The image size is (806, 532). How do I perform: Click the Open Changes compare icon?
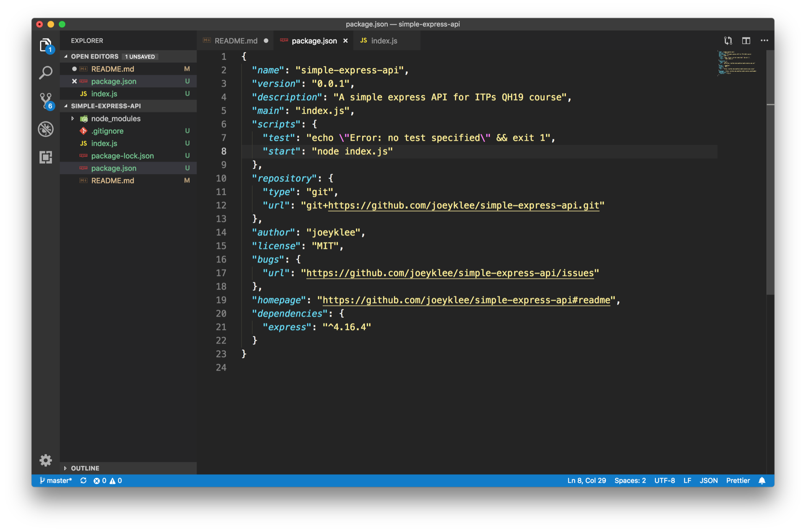click(728, 41)
